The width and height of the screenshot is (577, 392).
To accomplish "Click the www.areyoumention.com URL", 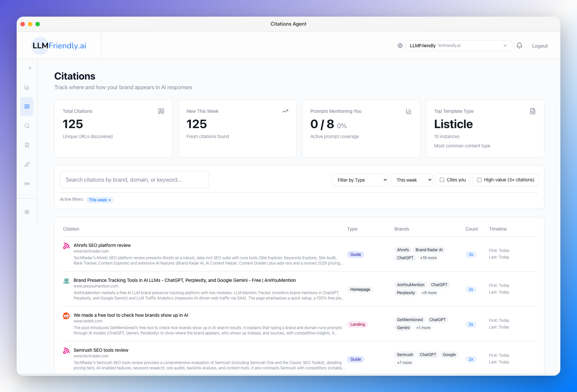I will [96, 286].
